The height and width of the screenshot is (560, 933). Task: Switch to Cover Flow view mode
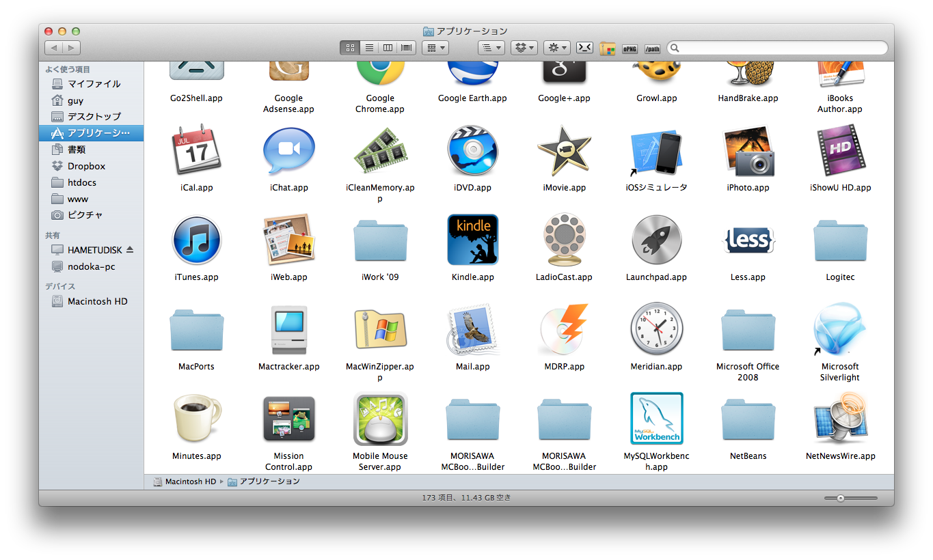point(407,48)
